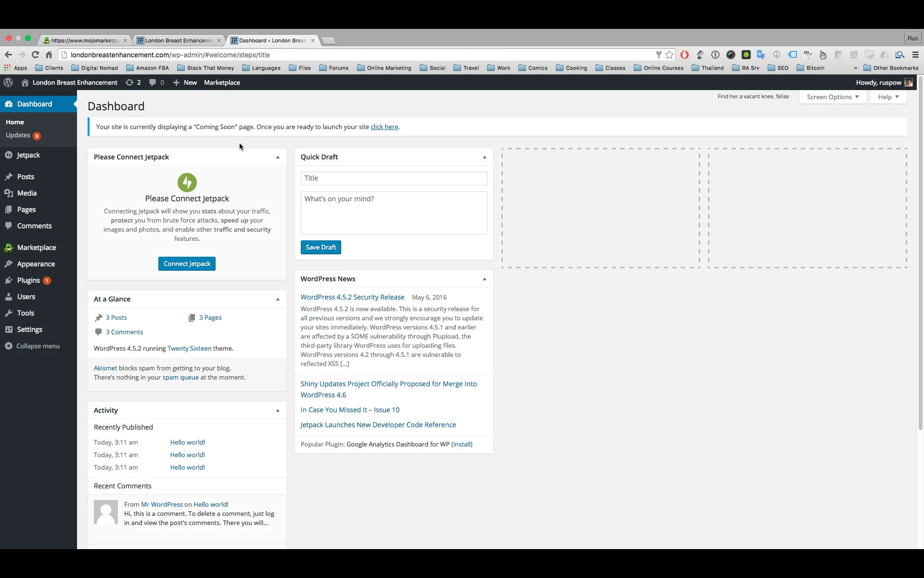This screenshot has width=924, height=578.
Task: Bookmark the page via the star icon
Action: (669, 54)
